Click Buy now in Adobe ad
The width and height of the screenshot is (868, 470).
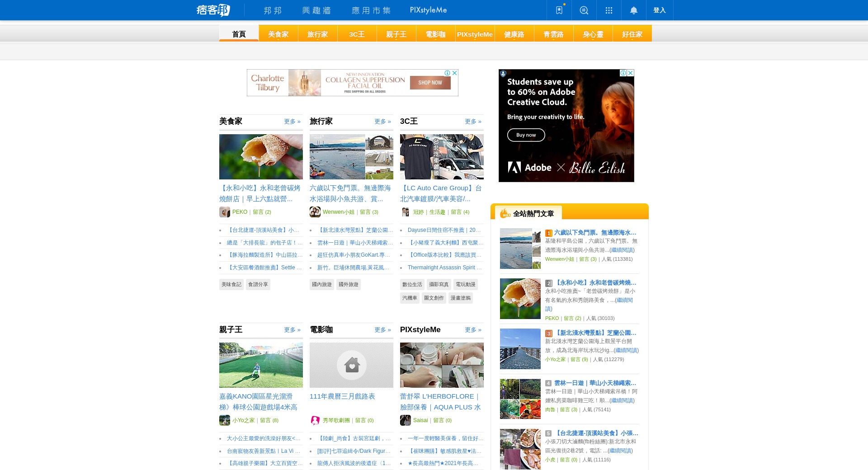click(526, 135)
